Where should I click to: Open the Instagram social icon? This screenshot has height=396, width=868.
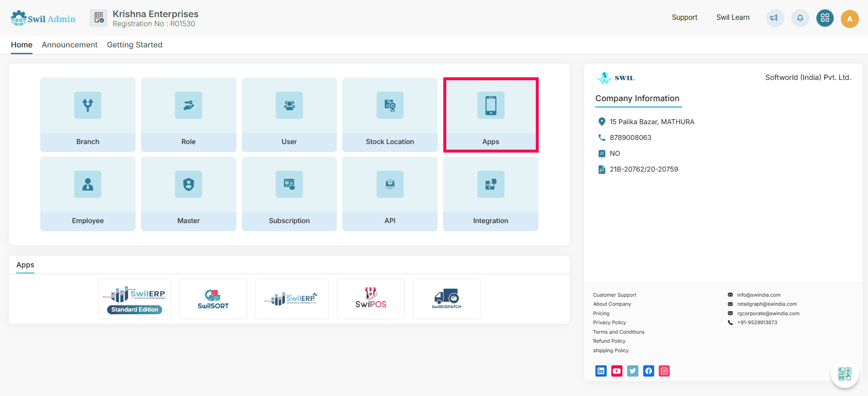(x=664, y=371)
